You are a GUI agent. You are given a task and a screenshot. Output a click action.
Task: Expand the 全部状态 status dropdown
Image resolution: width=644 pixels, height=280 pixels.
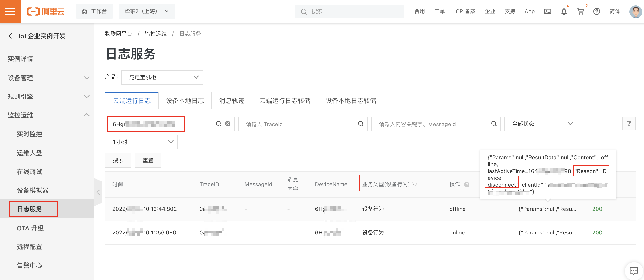tap(541, 124)
